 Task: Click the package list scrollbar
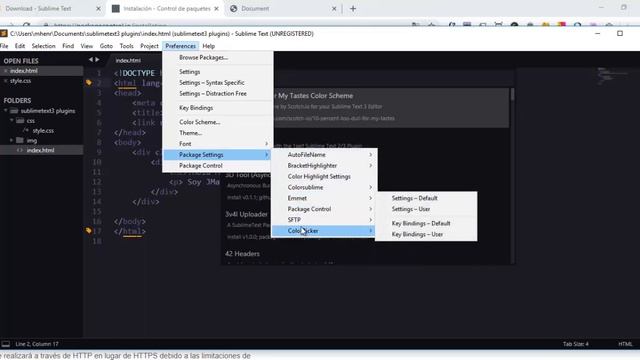(512, 95)
